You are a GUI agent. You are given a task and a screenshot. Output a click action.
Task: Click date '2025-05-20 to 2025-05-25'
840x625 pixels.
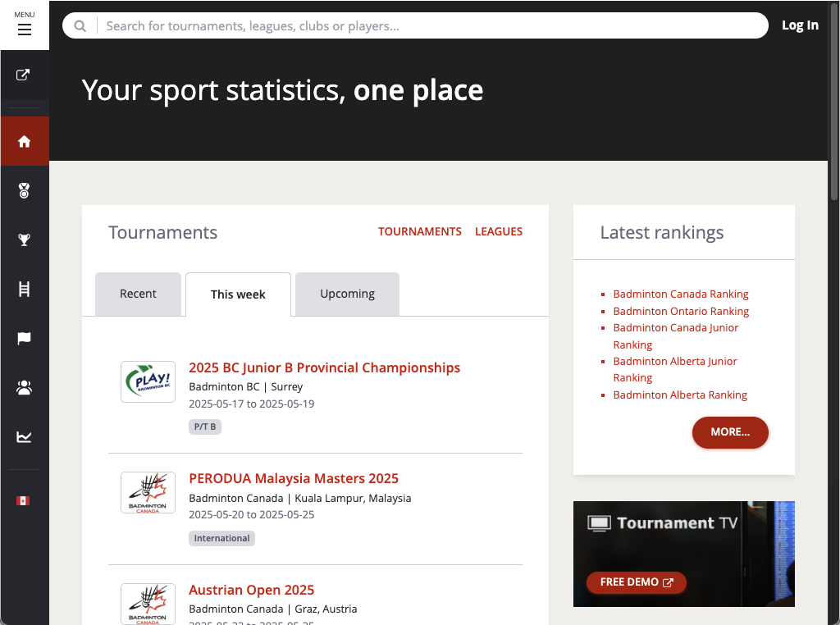point(251,514)
